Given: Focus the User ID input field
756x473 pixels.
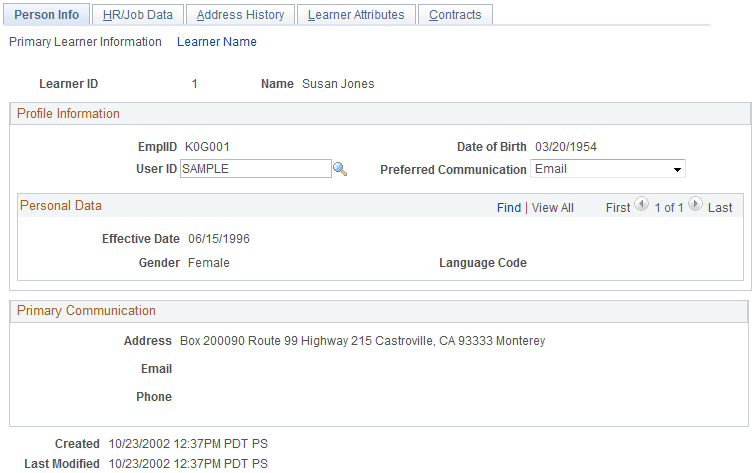Looking at the screenshot, I should tap(256, 169).
